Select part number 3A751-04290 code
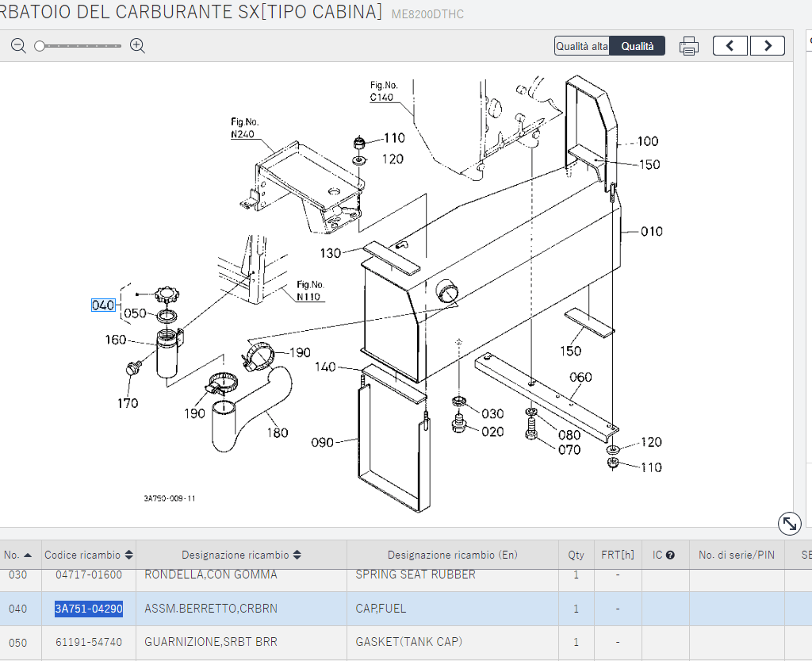Screen dimensions: 812x661 (88, 609)
